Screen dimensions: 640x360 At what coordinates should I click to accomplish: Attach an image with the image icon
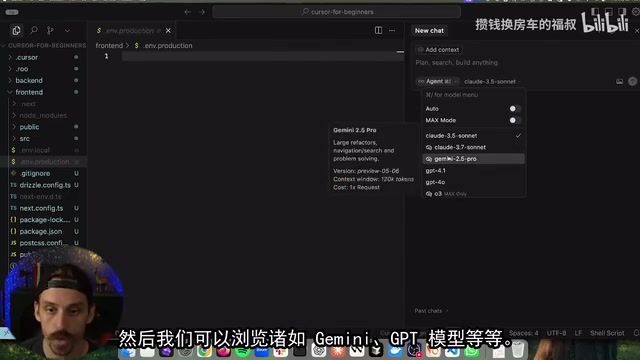click(620, 82)
